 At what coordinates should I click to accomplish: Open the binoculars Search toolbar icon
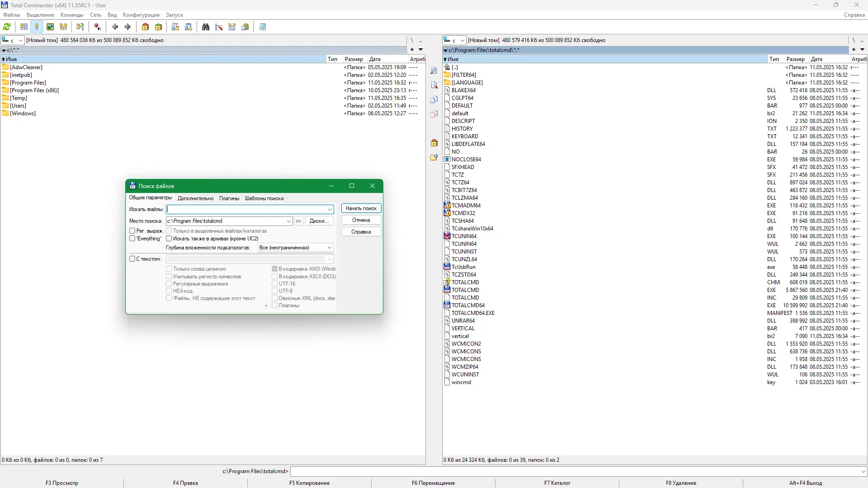206,27
